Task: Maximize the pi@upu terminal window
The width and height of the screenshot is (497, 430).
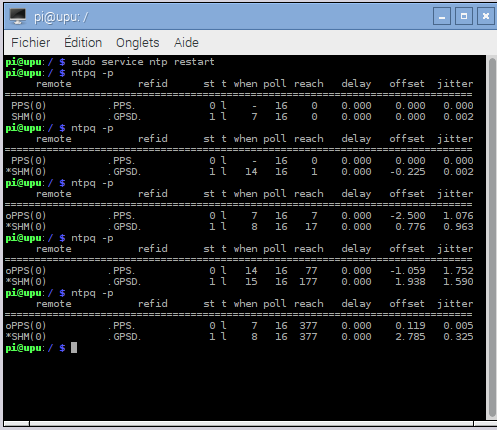Action: pyautogui.click(x=464, y=16)
